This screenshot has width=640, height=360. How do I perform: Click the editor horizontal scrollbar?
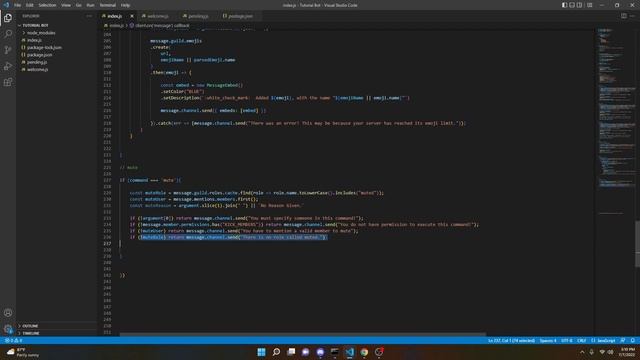coord(302,334)
